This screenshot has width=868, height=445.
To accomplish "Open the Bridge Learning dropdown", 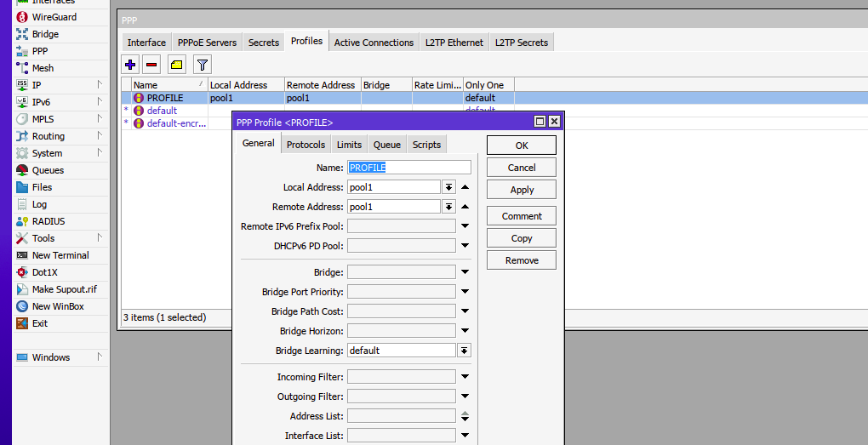I will tap(464, 351).
